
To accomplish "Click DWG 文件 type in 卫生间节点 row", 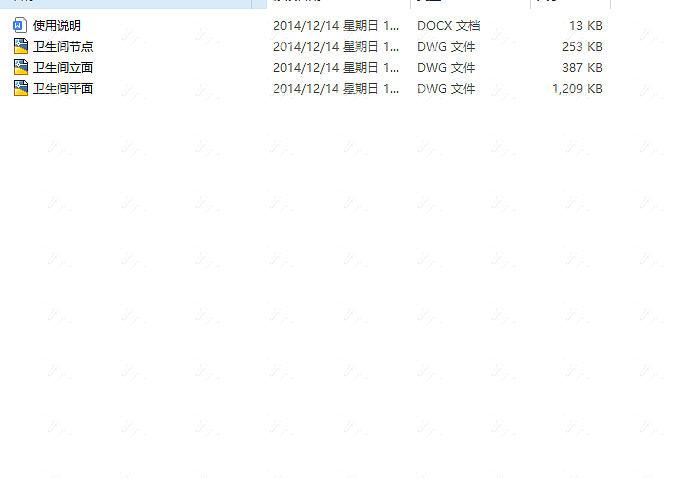I will tap(446, 47).
